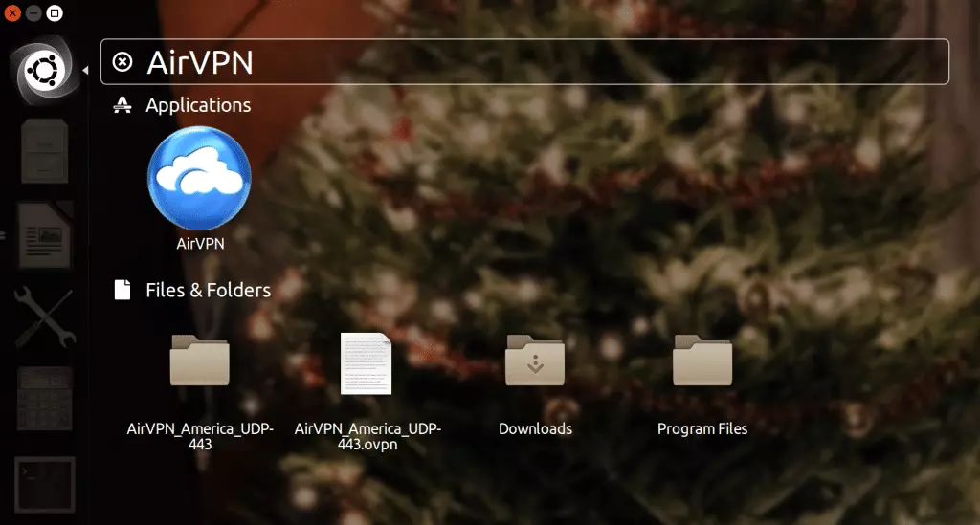
Task: Click inside the AirVPN search field
Action: (x=524, y=62)
